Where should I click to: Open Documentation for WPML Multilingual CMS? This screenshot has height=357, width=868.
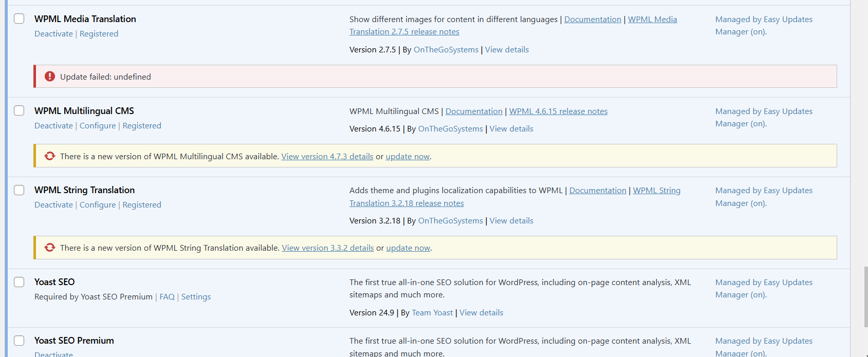tap(474, 111)
